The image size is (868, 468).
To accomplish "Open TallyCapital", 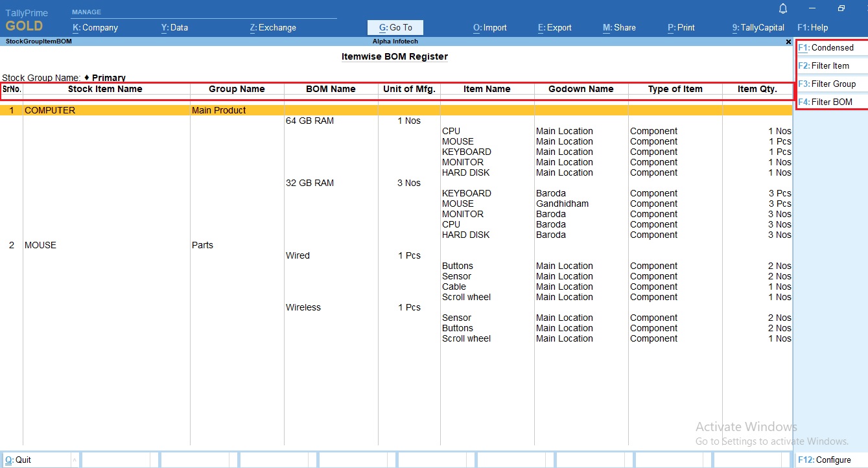I will (757, 27).
